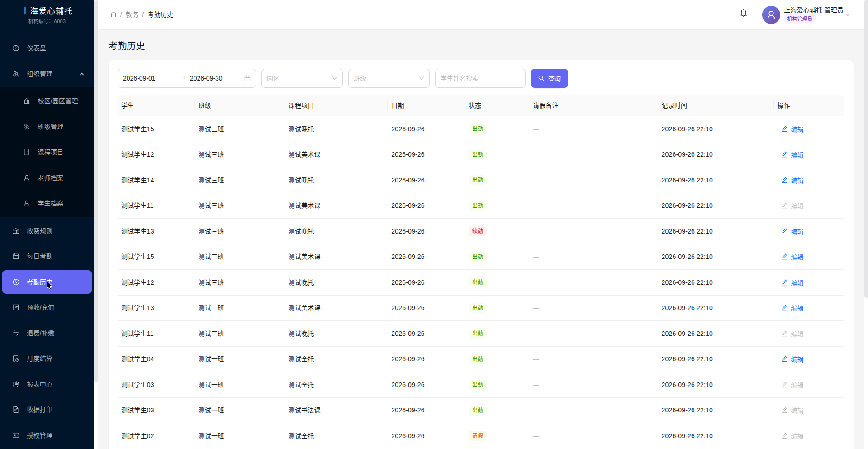Open 收据打印 page
868x449 pixels.
coord(47,410)
